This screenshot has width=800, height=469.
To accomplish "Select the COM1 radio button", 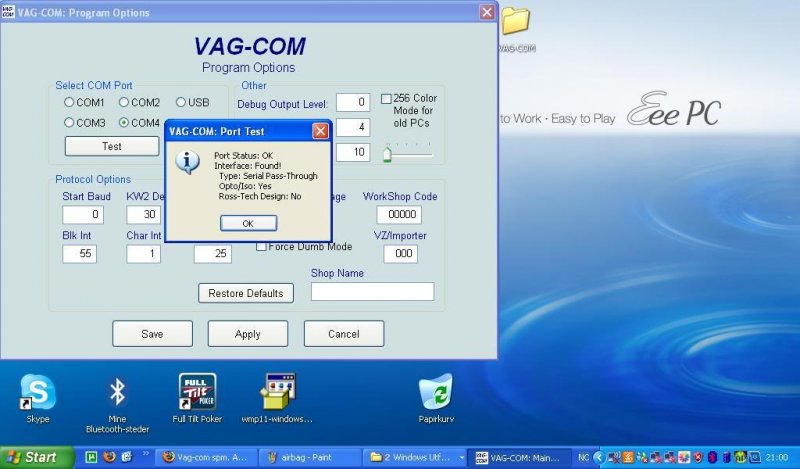I will click(69, 102).
